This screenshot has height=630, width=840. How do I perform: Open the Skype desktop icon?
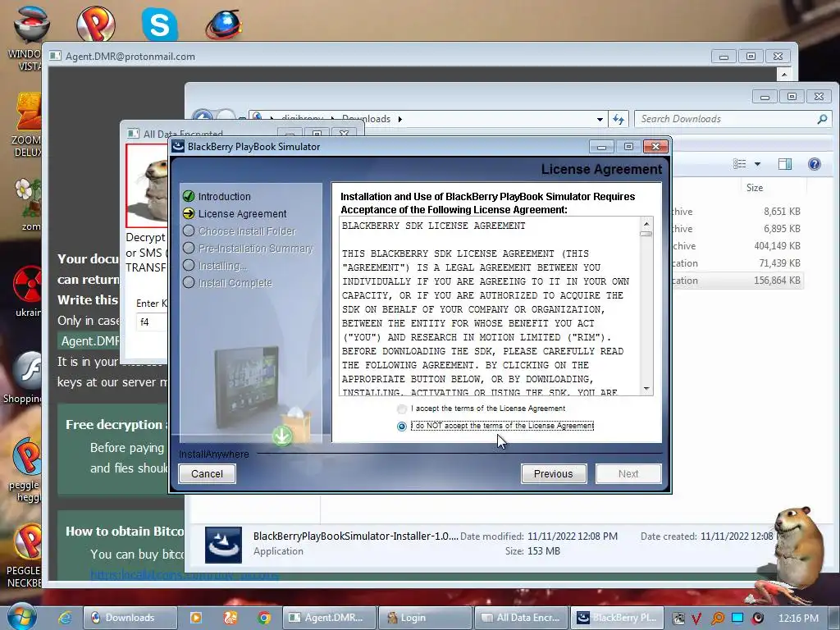160,24
